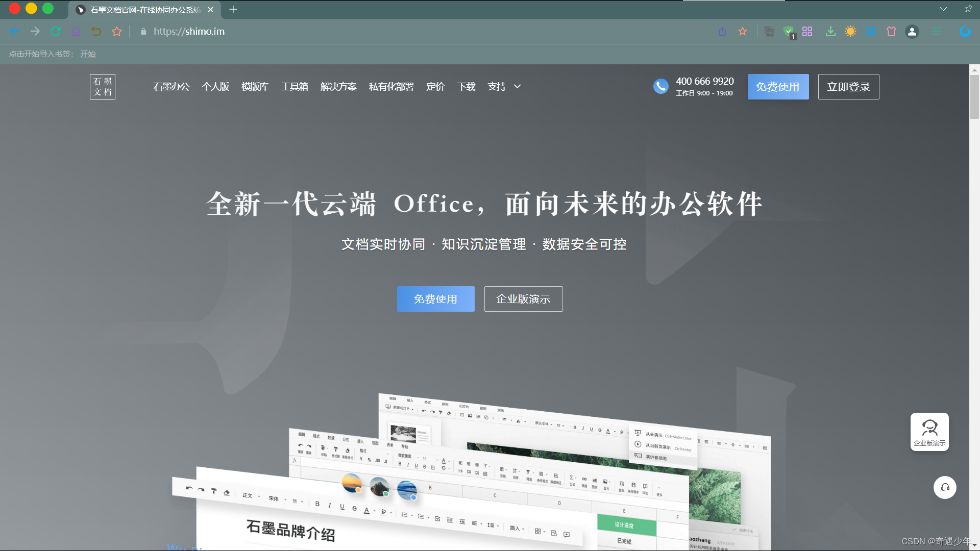Open 定价 in the nav menu
The image size is (980, 551).
click(x=435, y=87)
